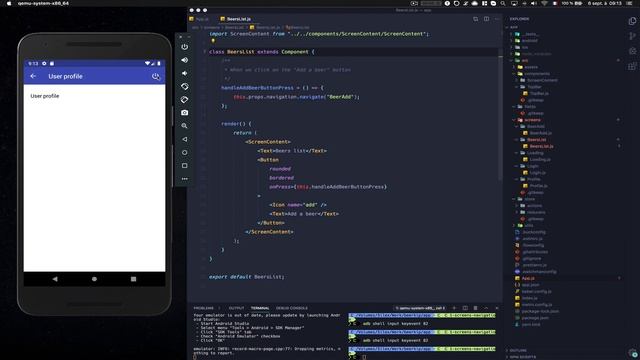The height and width of the screenshot is (360, 640).
Task: Open the Debug Console panel tab
Action: pyautogui.click(x=292, y=308)
